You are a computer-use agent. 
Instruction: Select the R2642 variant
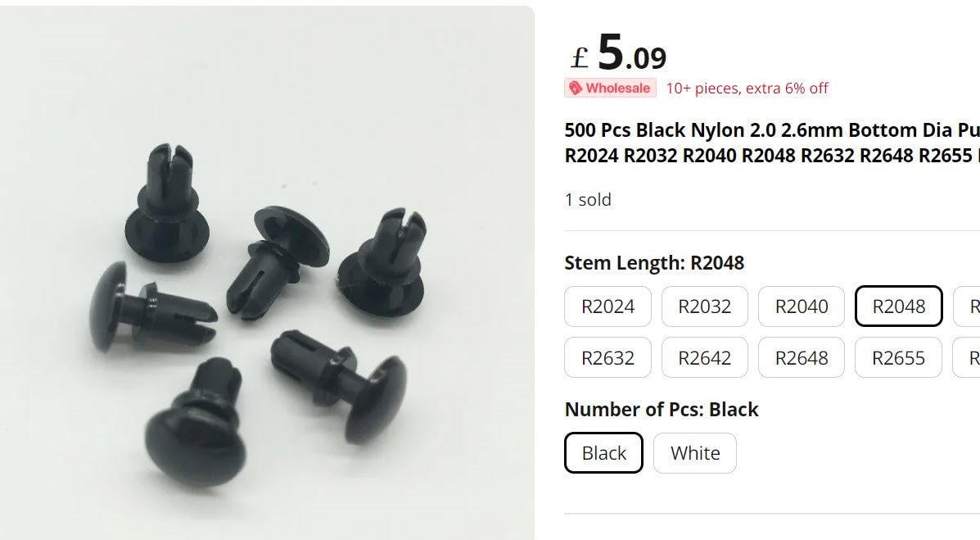click(x=704, y=358)
